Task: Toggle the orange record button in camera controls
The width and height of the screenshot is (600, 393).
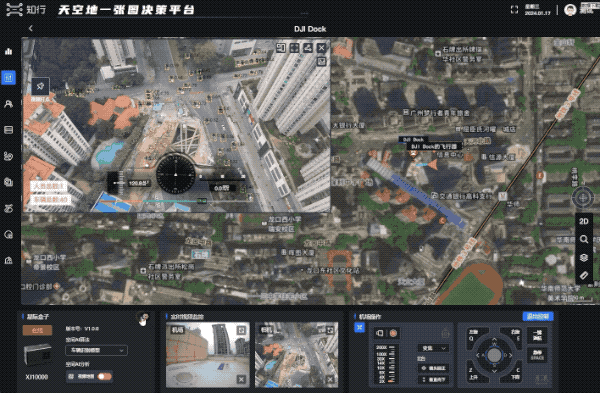Action: 393,333
